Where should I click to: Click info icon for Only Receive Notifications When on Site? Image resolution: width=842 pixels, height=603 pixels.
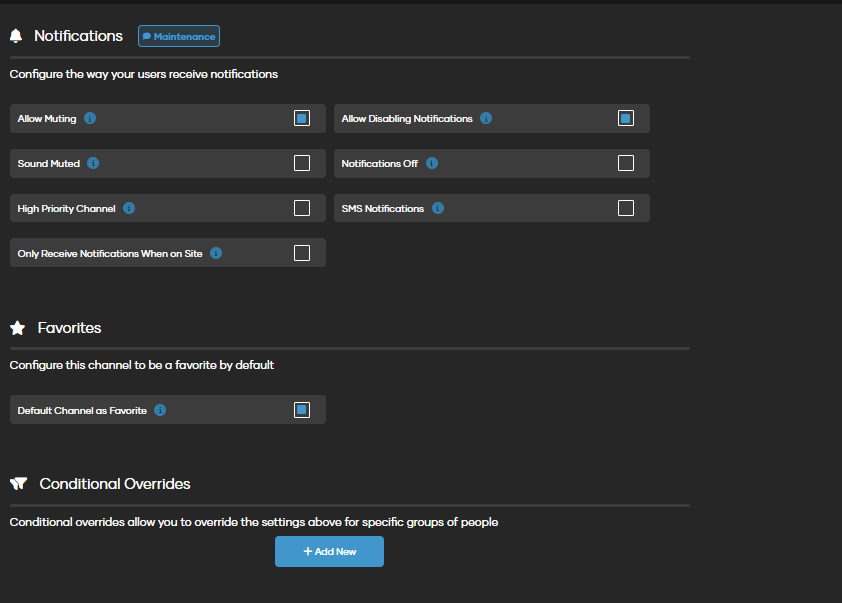[x=216, y=253]
